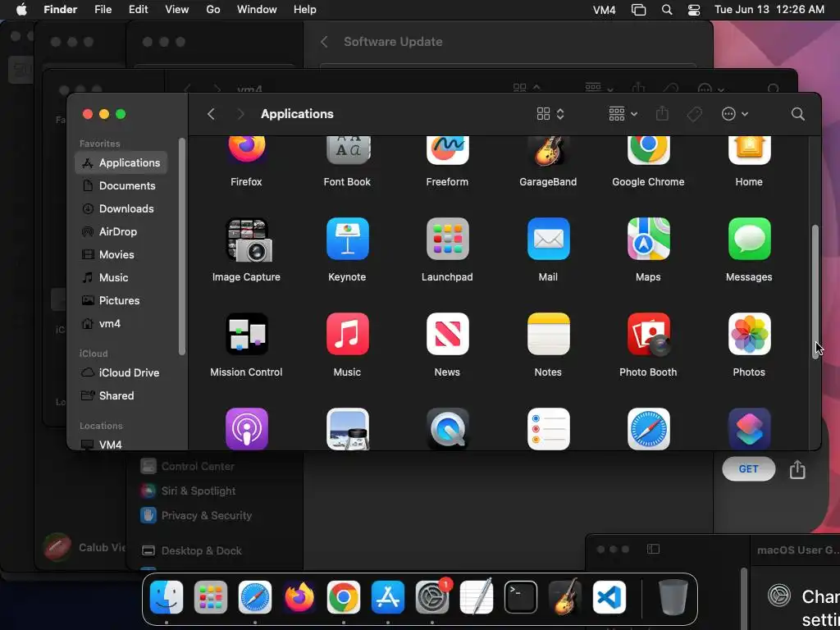Open the View menu
Image resolution: width=840 pixels, height=630 pixels.
(x=177, y=10)
